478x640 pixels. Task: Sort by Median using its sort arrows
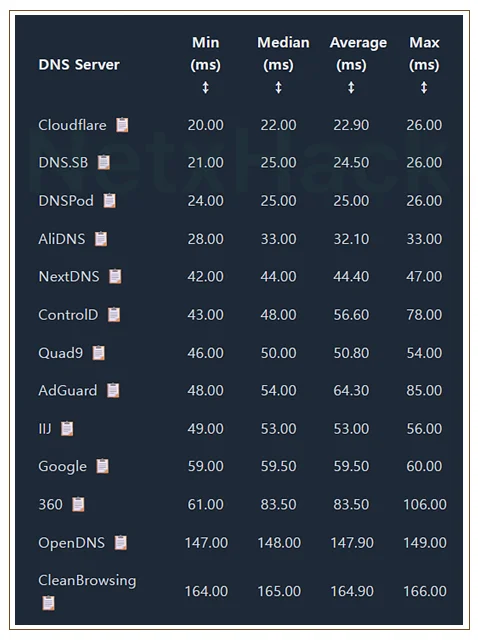coord(278,87)
